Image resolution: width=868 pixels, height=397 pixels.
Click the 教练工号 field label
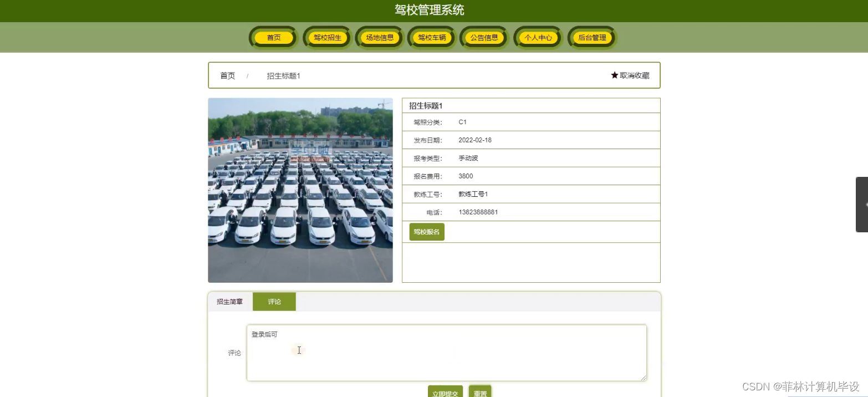click(x=428, y=194)
